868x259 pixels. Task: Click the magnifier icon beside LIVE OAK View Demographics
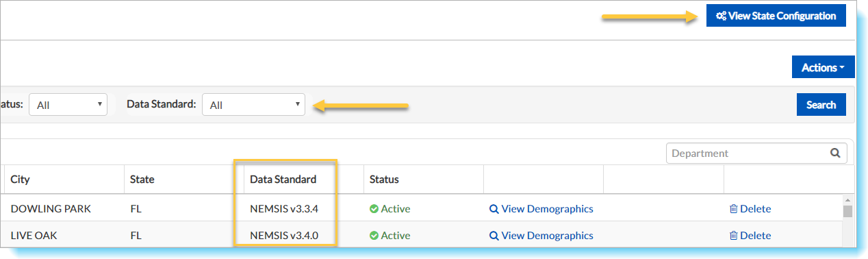click(494, 236)
